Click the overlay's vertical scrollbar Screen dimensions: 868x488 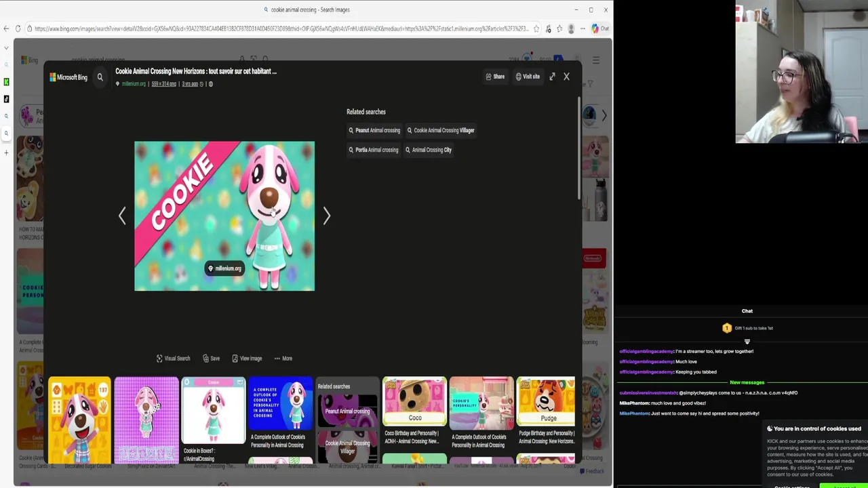579,149
